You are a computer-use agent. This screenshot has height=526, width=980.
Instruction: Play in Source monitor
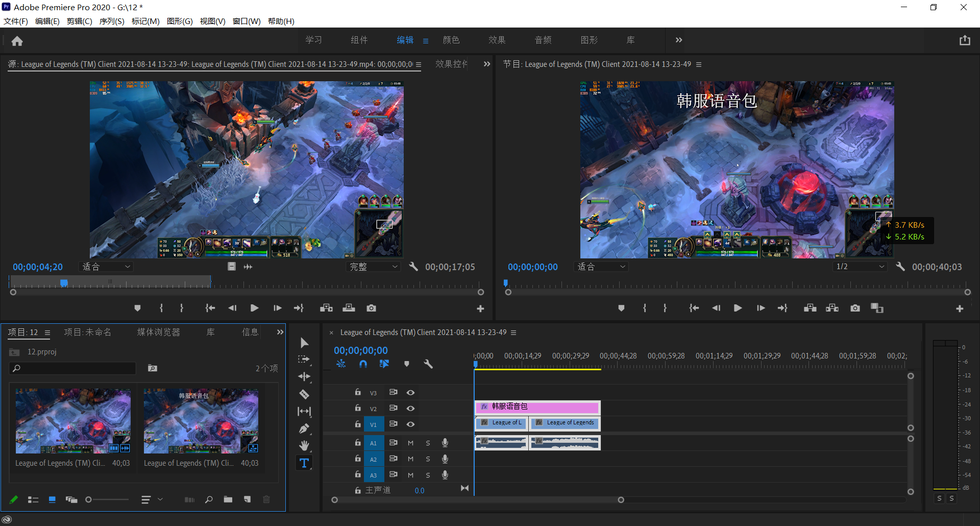click(254, 308)
